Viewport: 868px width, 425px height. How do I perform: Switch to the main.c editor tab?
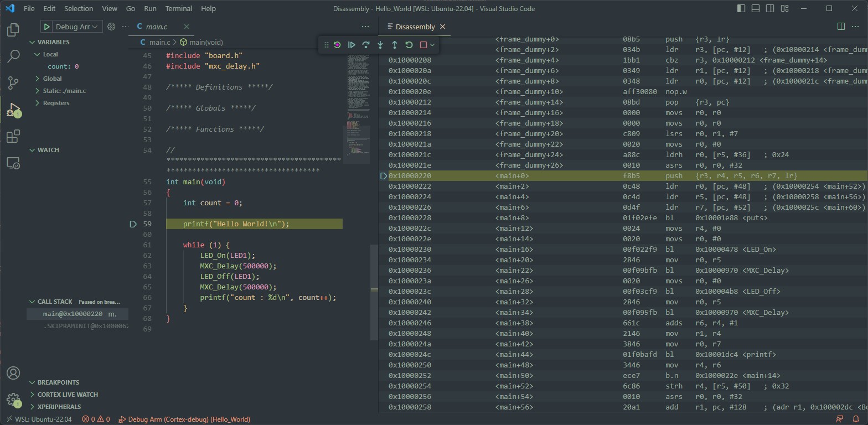(157, 27)
